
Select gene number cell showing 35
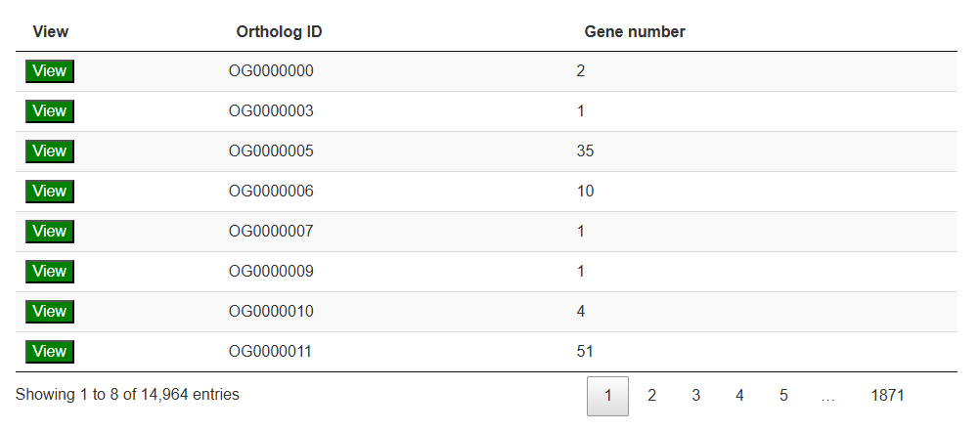click(586, 151)
